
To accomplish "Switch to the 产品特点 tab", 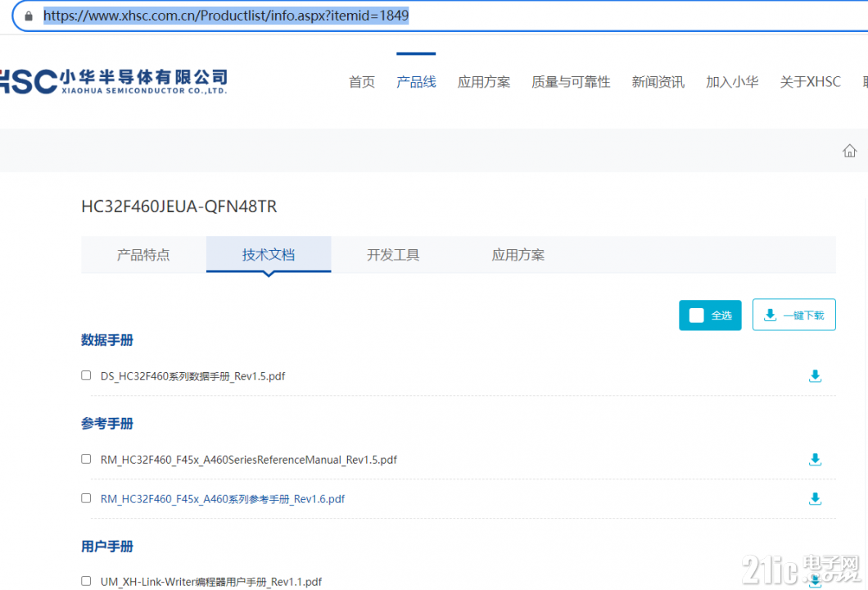I will coord(143,255).
